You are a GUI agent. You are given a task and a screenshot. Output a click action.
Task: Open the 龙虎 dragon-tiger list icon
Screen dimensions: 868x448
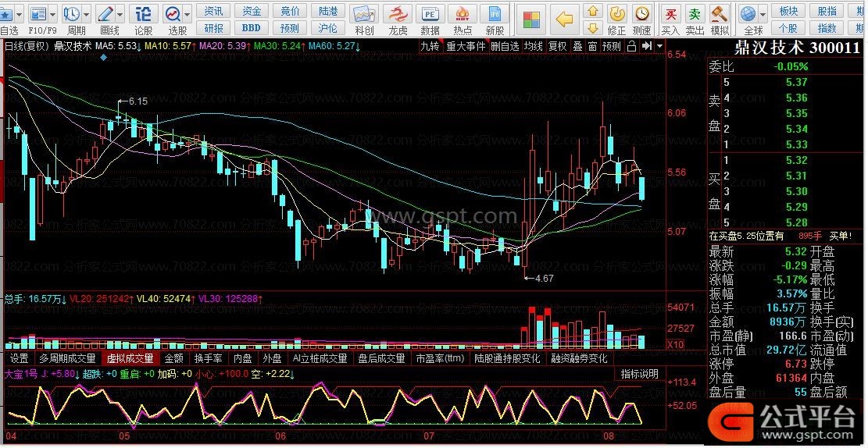(x=397, y=14)
